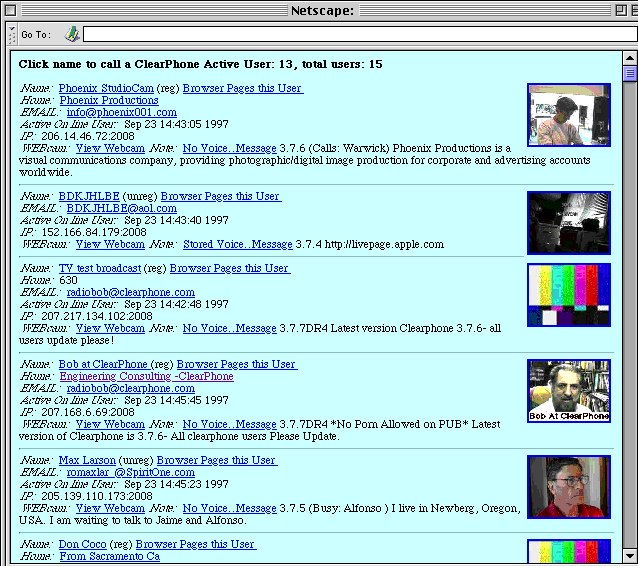This screenshot has height=566, width=638.
Task: Click the Bob At ClearPhone webcam thumbnail
Action: coord(569,391)
